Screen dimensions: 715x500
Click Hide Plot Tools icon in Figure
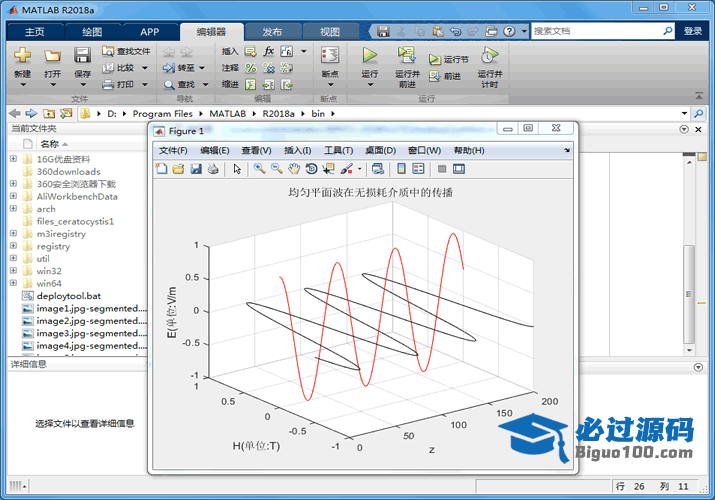click(x=441, y=169)
